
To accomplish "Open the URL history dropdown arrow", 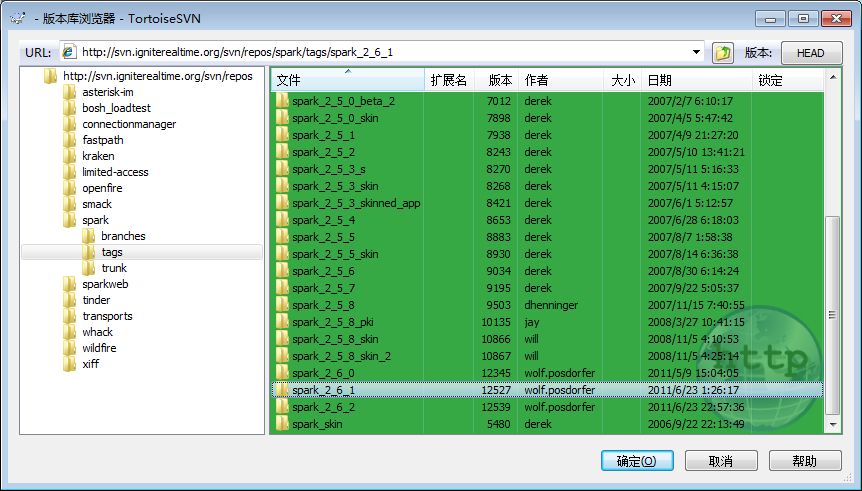I will (696, 52).
